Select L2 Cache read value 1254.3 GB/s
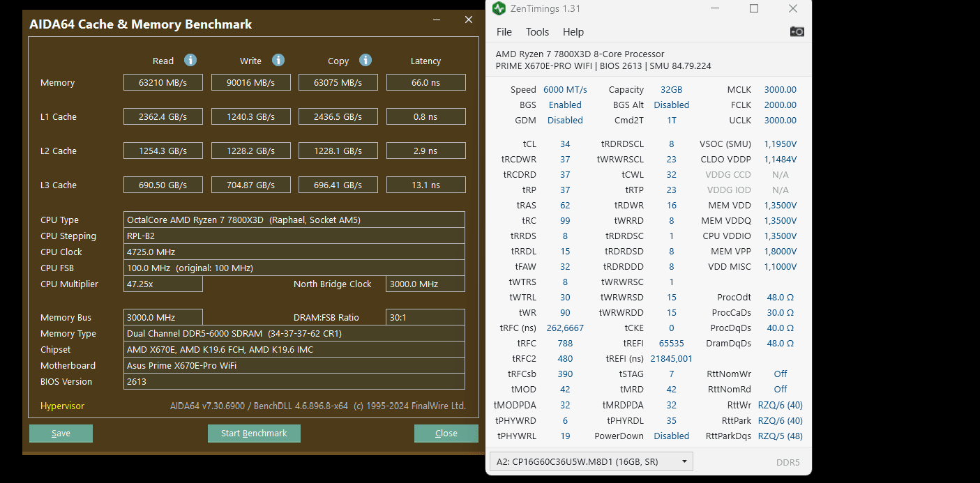Screen dimensions: 980x483 pyautogui.click(x=163, y=151)
